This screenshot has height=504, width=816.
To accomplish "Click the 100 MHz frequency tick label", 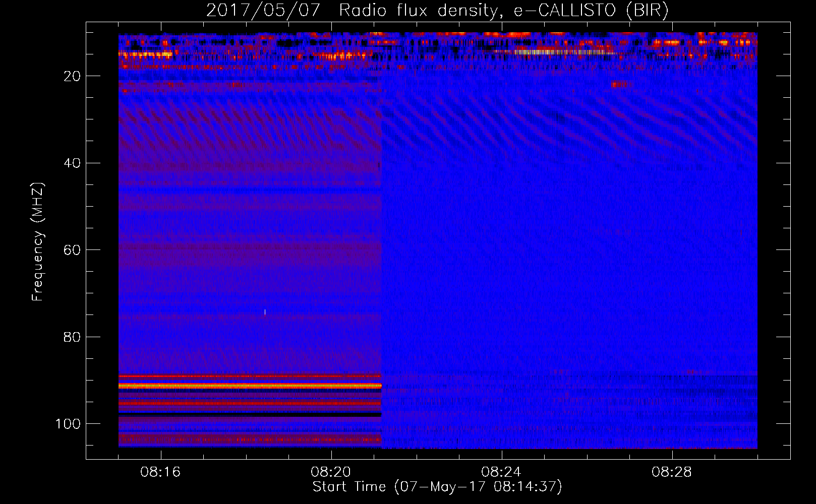I will (68, 424).
